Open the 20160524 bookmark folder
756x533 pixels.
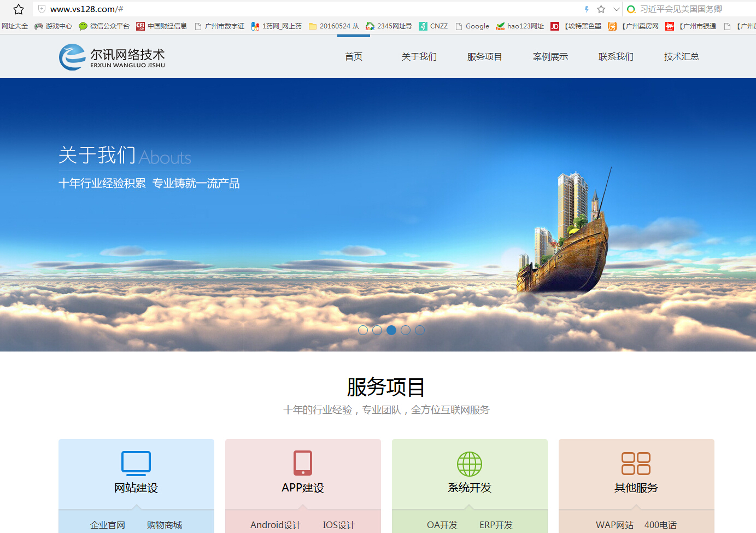[x=334, y=26]
